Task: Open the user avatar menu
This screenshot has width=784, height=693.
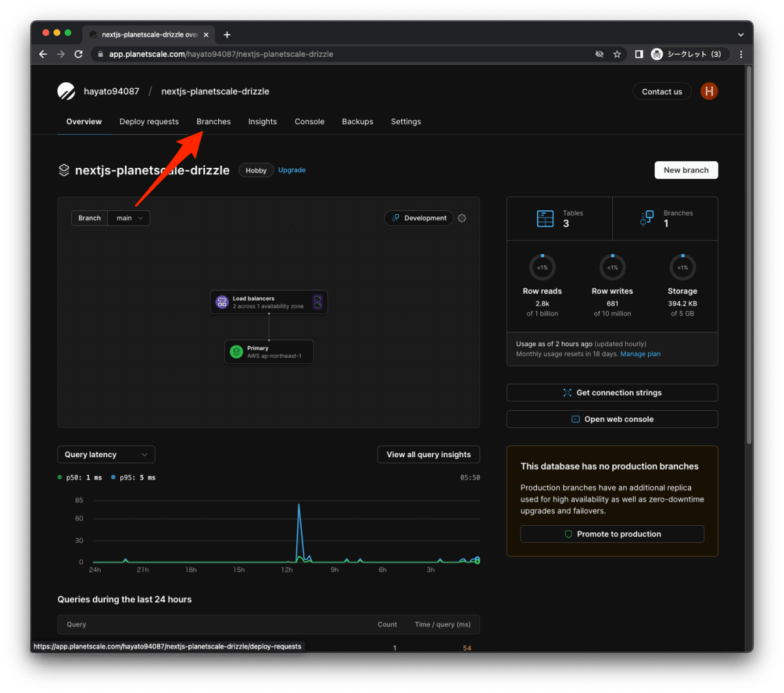Action: pyautogui.click(x=709, y=91)
